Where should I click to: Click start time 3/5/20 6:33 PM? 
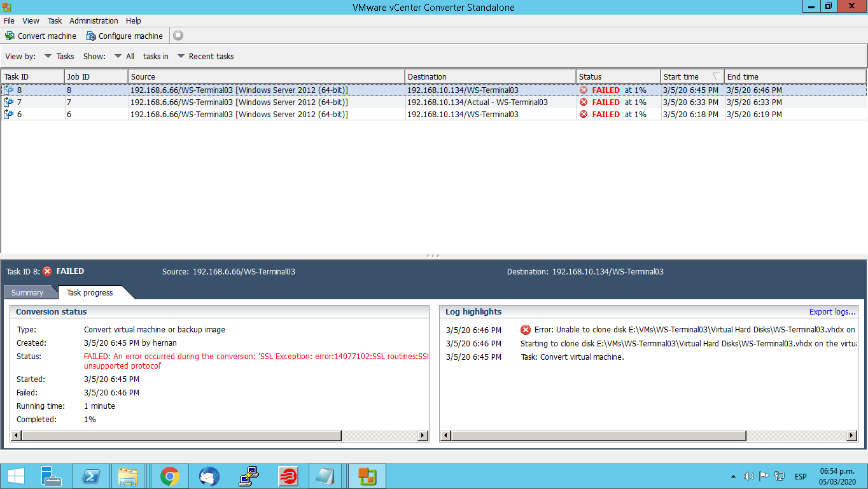coord(690,102)
